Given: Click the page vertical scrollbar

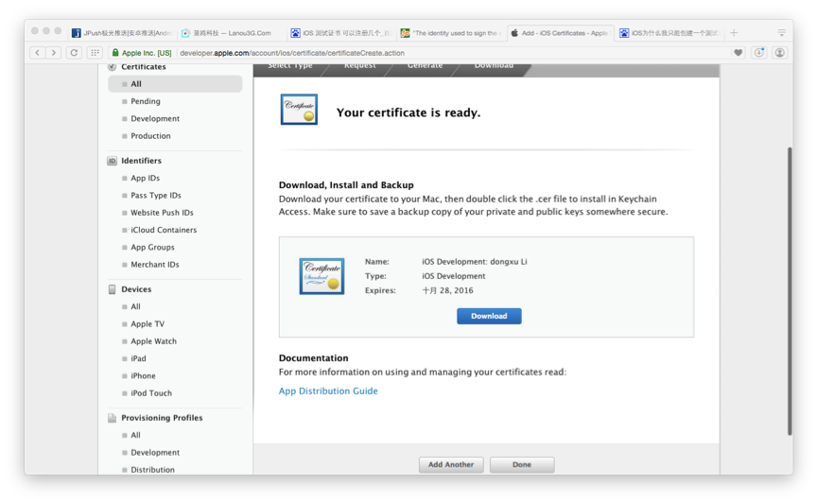Looking at the screenshot, I should pyautogui.click(x=790, y=291).
